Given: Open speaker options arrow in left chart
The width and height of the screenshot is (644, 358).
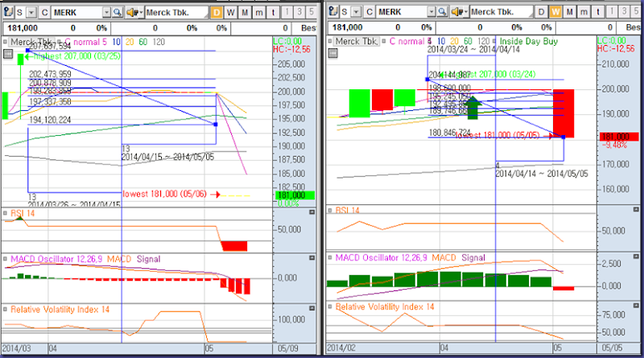Looking at the screenshot, I should pos(141,13).
